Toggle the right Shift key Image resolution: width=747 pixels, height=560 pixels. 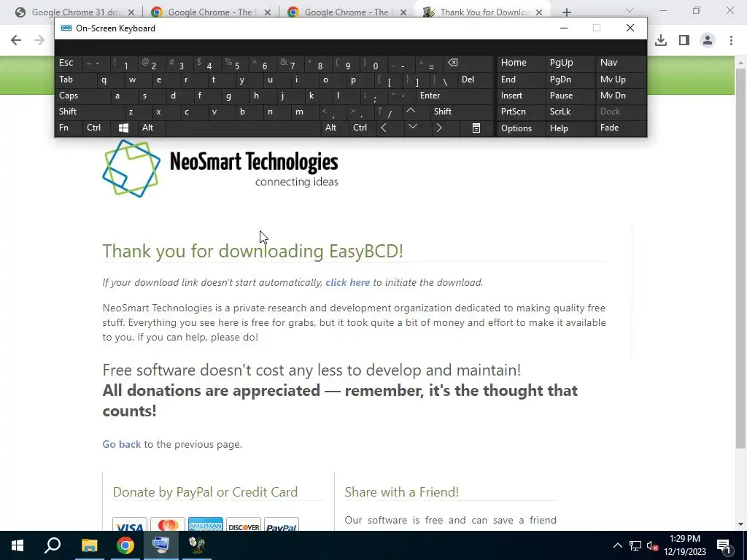(x=462, y=112)
